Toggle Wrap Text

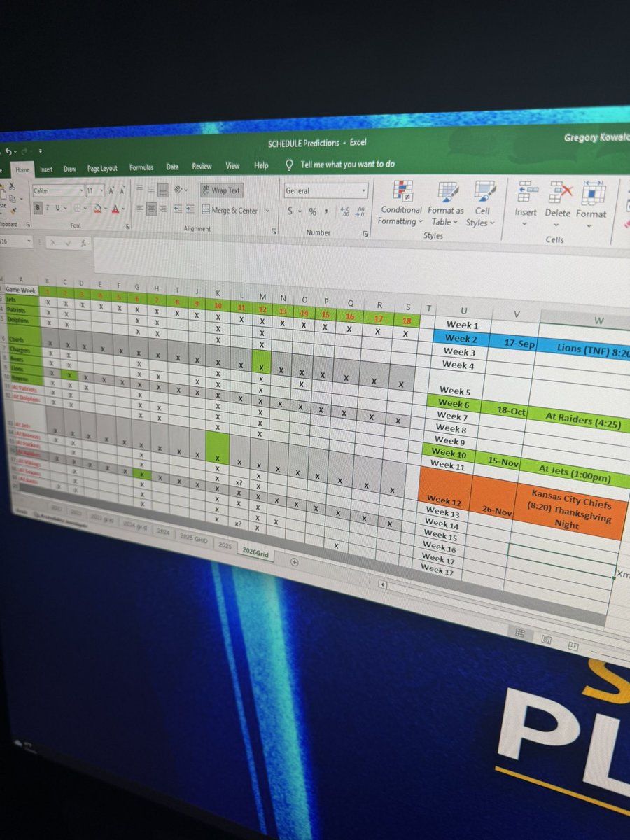coord(221,190)
